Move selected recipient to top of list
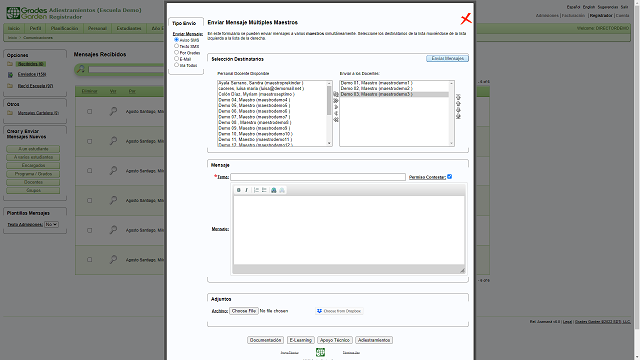The width and height of the screenshot is (640, 360). pyautogui.click(x=458, y=97)
